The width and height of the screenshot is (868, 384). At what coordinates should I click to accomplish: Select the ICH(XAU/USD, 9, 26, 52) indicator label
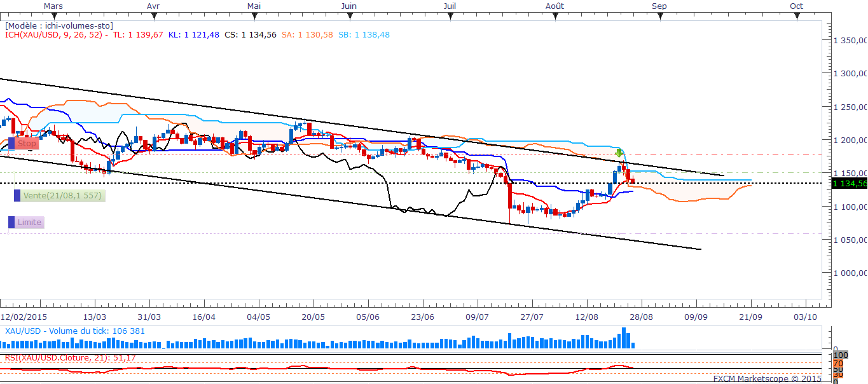pyautogui.click(x=54, y=35)
